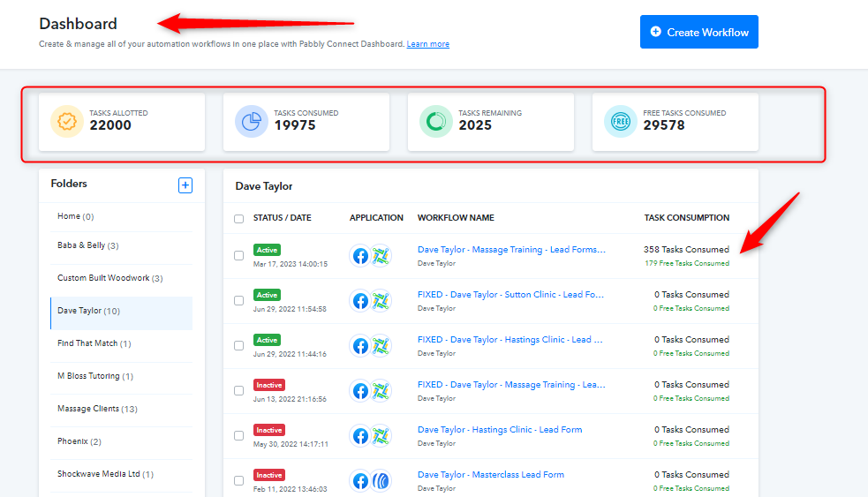Click Active badge dated Jun 29, 2022 11:44:16
868x497 pixels.
click(x=267, y=340)
